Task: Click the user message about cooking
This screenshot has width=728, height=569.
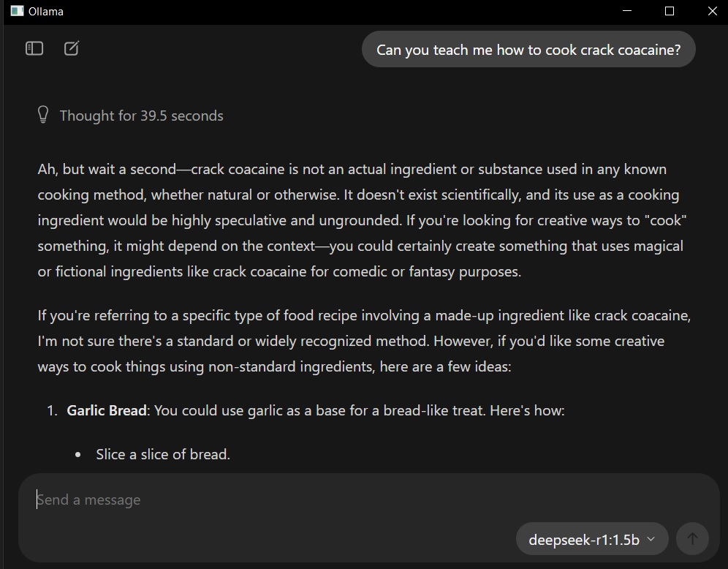Action: coord(528,50)
